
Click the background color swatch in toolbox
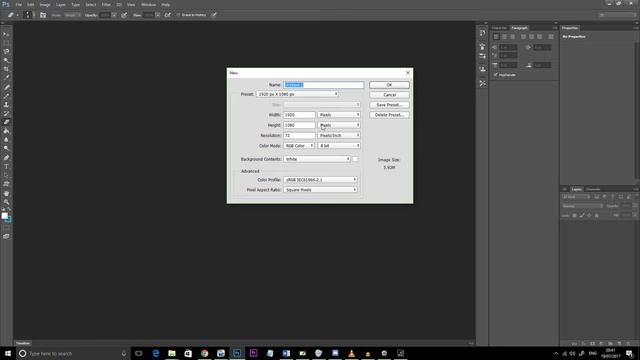click(x=9, y=220)
